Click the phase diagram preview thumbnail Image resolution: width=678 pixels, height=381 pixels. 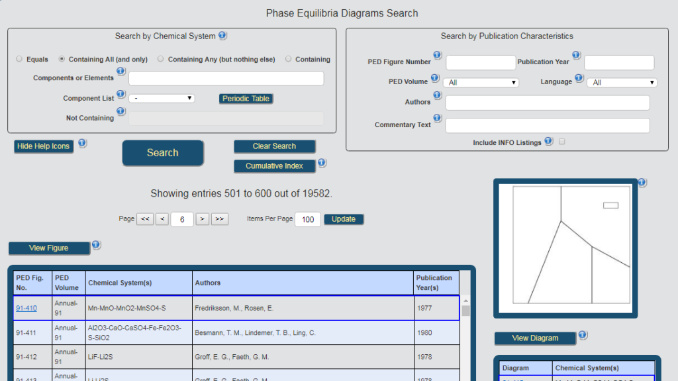[x=566, y=248]
